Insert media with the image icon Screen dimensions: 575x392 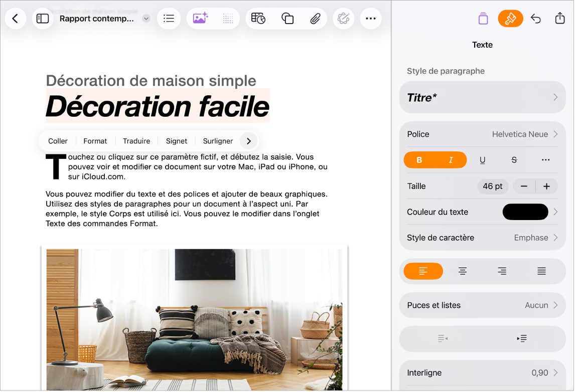click(200, 19)
